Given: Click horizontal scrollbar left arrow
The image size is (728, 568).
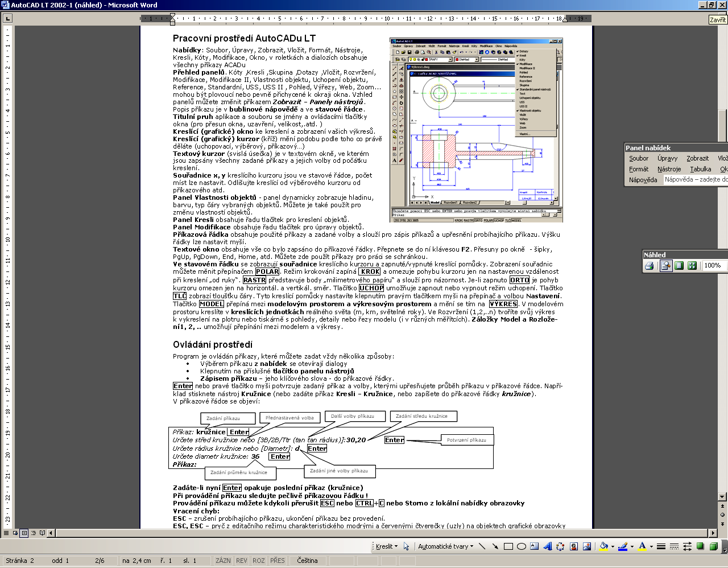Looking at the screenshot, I should [51, 533].
